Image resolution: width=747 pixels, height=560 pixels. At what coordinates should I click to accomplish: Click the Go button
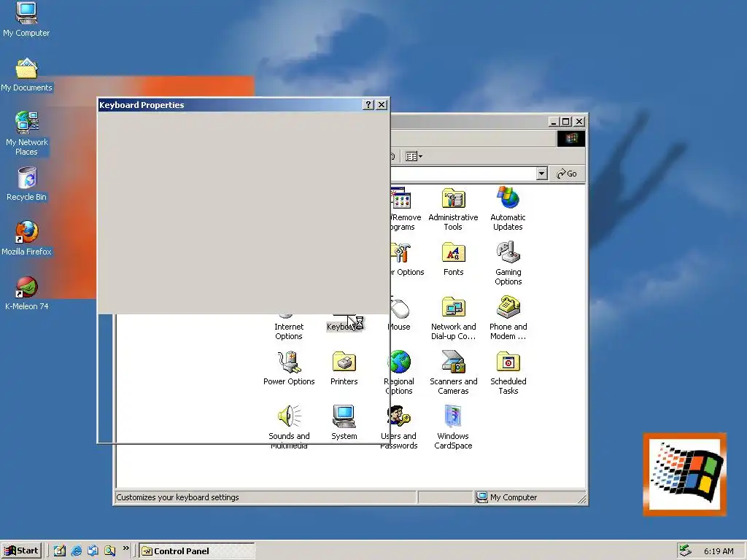click(x=567, y=174)
